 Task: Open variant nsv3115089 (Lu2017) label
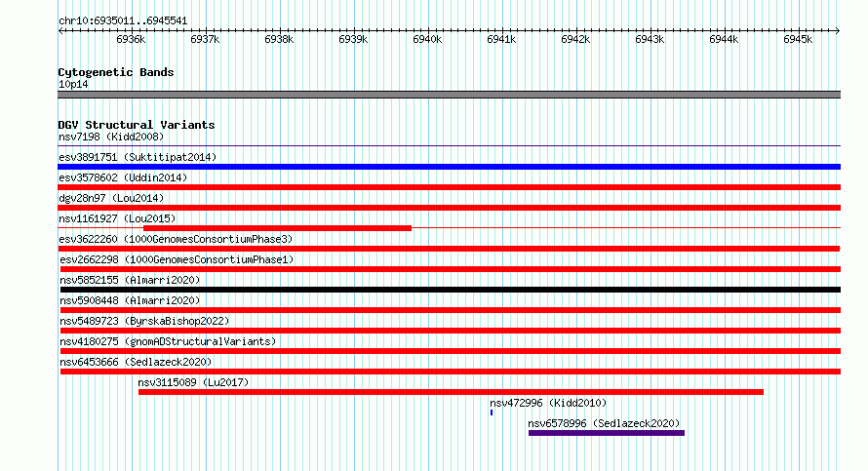(x=193, y=382)
